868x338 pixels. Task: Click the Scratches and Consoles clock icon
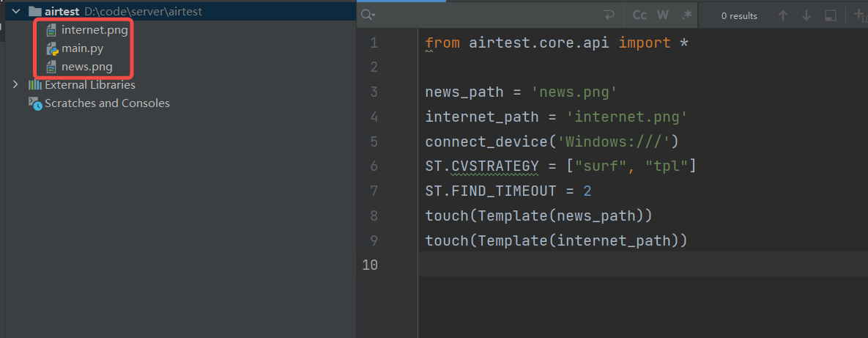(35, 103)
